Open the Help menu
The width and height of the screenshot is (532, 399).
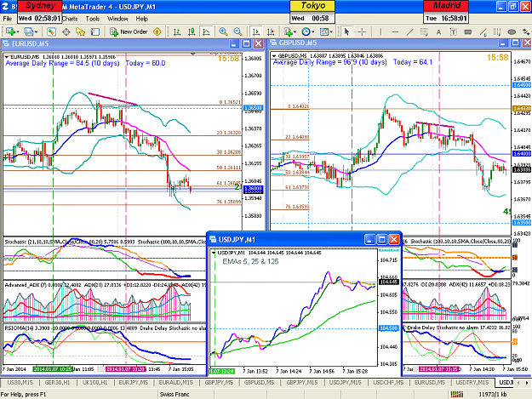tap(142, 19)
